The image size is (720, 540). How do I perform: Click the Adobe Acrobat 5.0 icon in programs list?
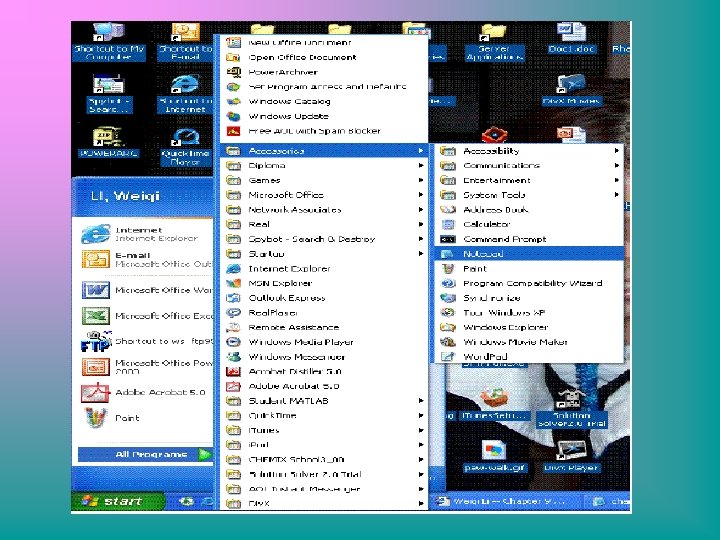pyautogui.click(x=234, y=386)
